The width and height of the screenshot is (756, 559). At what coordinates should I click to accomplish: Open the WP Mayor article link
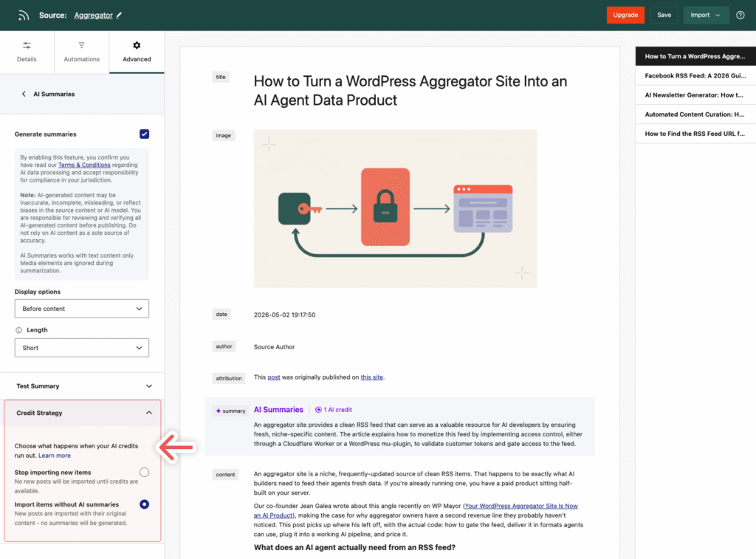coord(416,511)
